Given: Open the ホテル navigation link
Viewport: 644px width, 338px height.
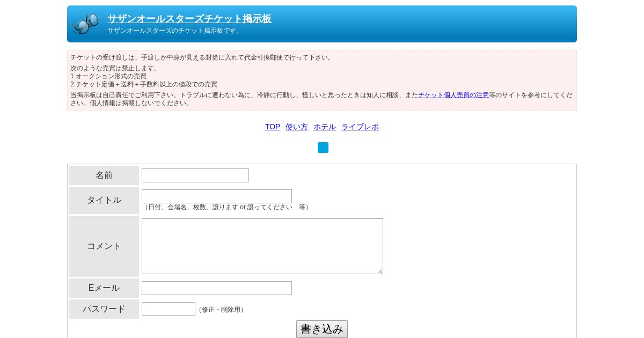Looking at the screenshot, I should click(x=325, y=127).
